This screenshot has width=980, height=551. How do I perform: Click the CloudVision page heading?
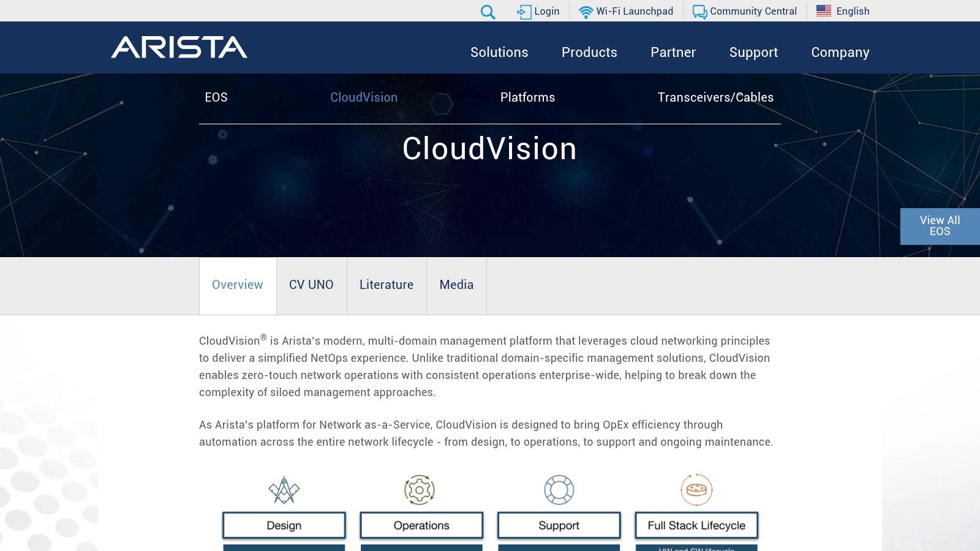pos(489,149)
